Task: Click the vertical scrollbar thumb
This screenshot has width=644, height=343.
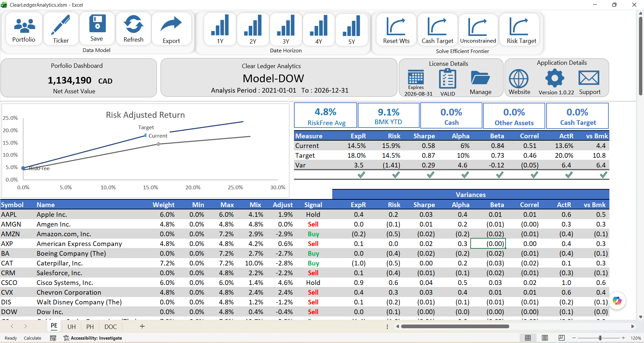Action: pyautogui.click(x=641, y=56)
